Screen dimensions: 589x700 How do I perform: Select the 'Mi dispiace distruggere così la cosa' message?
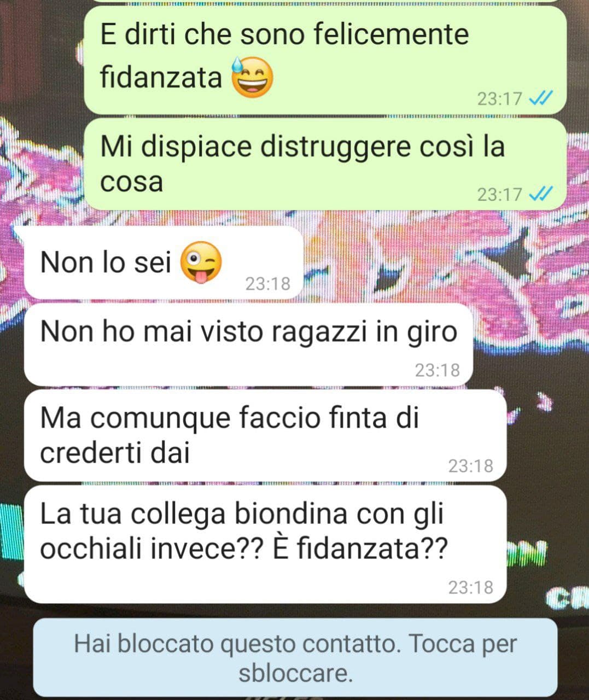pyautogui.click(x=325, y=164)
